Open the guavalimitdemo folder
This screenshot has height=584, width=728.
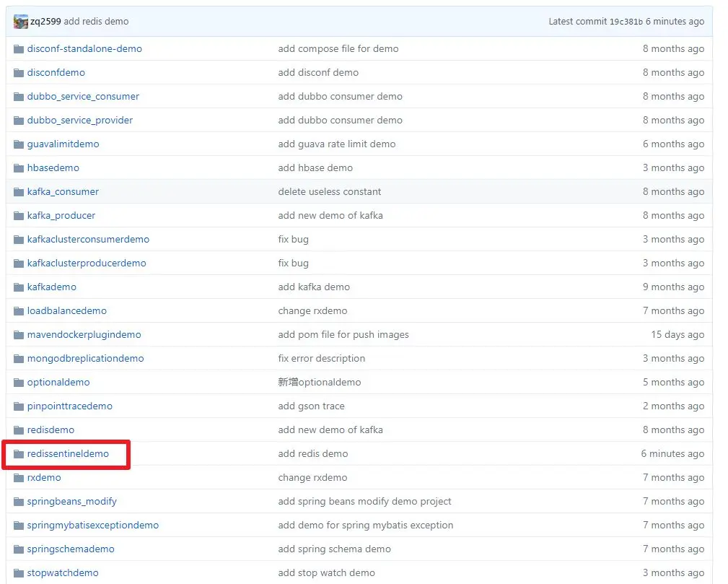point(63,144)
